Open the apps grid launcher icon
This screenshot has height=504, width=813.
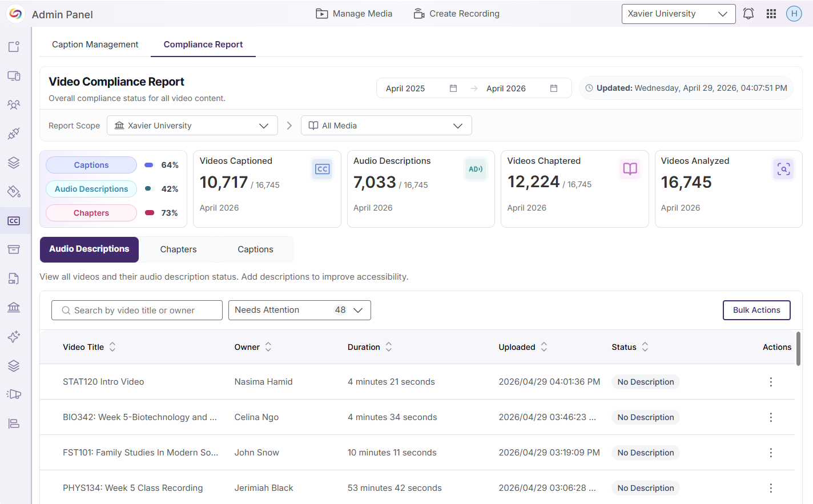click(771, 14)
